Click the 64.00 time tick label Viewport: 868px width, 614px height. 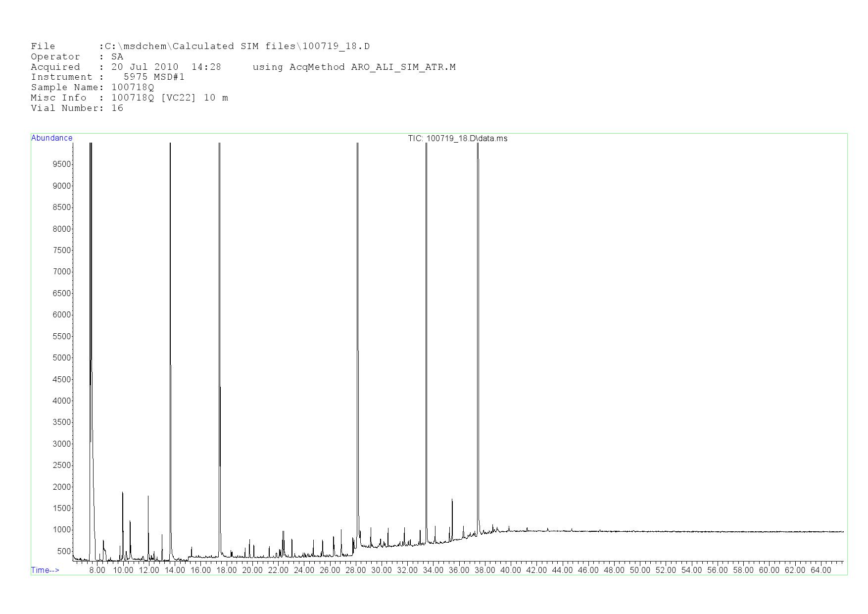click(x=820, y=570)
